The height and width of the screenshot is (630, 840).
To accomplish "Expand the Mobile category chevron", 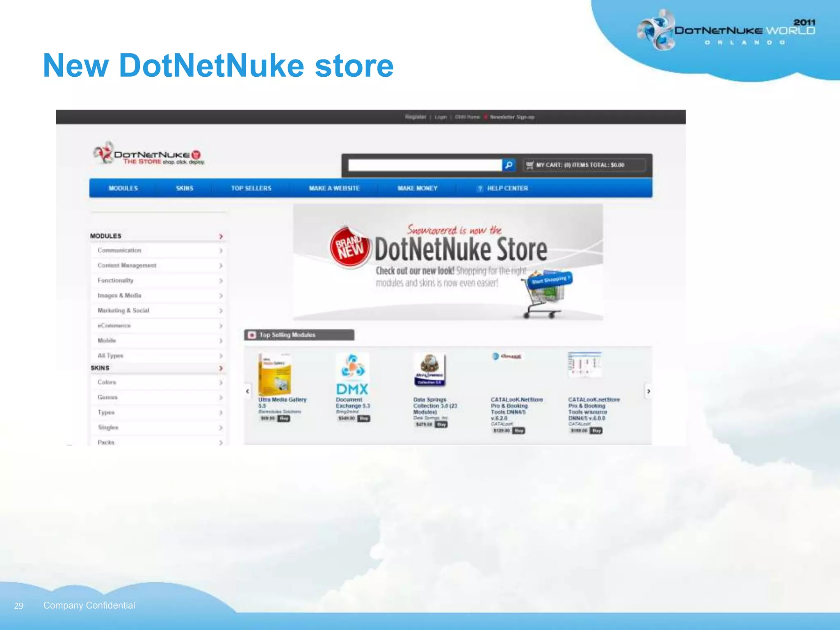I will (x=221, y=341).
